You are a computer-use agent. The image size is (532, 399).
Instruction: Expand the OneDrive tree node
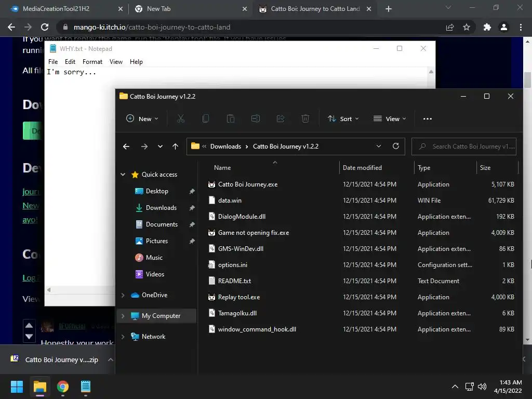(x=123, y=295)
